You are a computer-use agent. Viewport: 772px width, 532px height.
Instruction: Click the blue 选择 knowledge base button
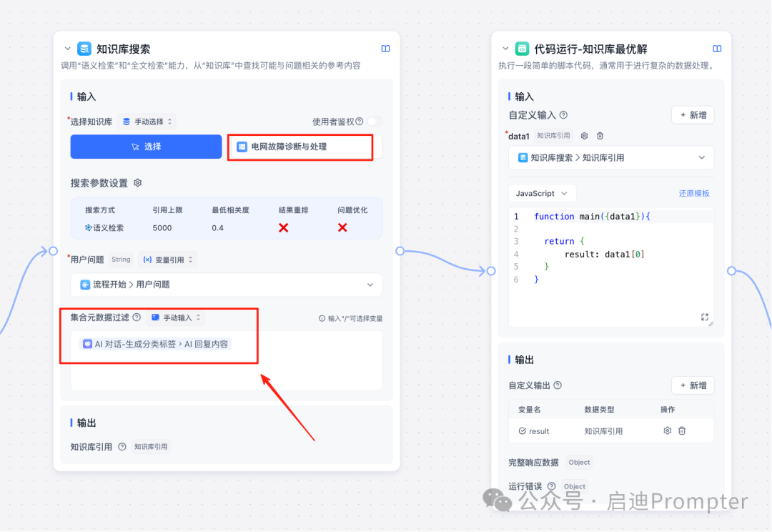click(147, 147)
